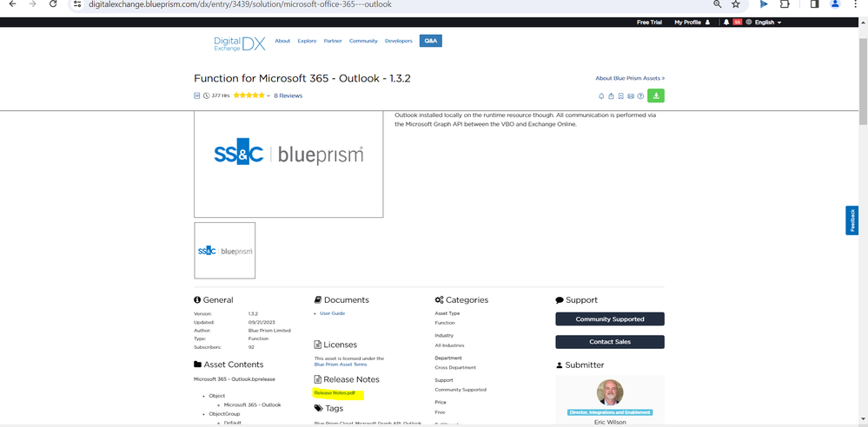Image resolution: width=868 pixels, height=427 pixels.
Task: Open the browser three-dot menu
Action: click(x=856, y=3)
